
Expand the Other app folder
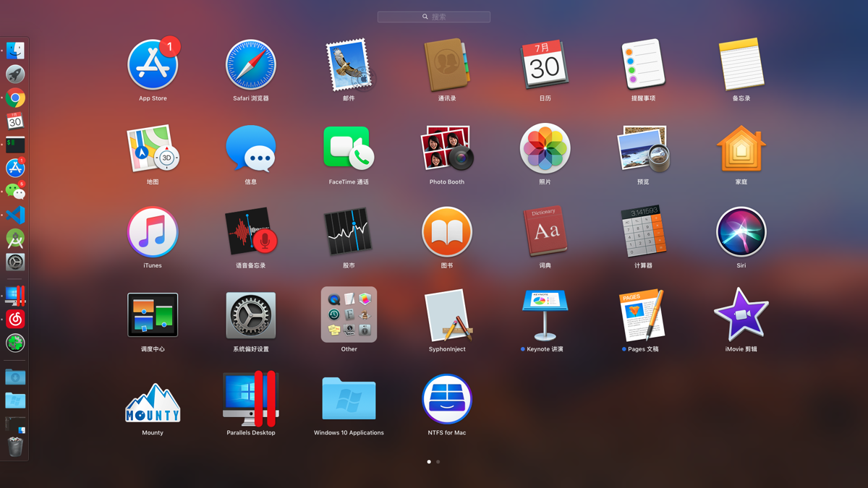(349, 315)
